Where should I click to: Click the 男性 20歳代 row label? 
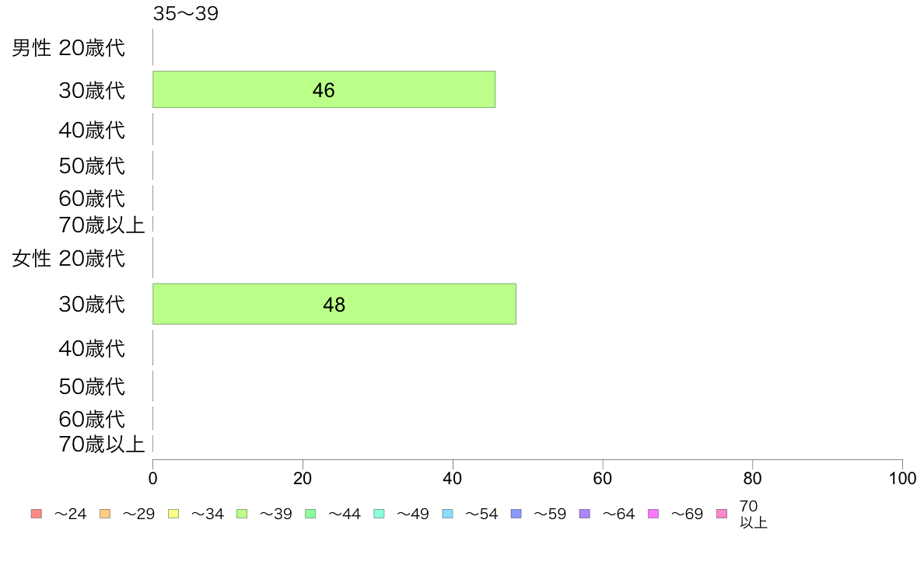point(68,47)
